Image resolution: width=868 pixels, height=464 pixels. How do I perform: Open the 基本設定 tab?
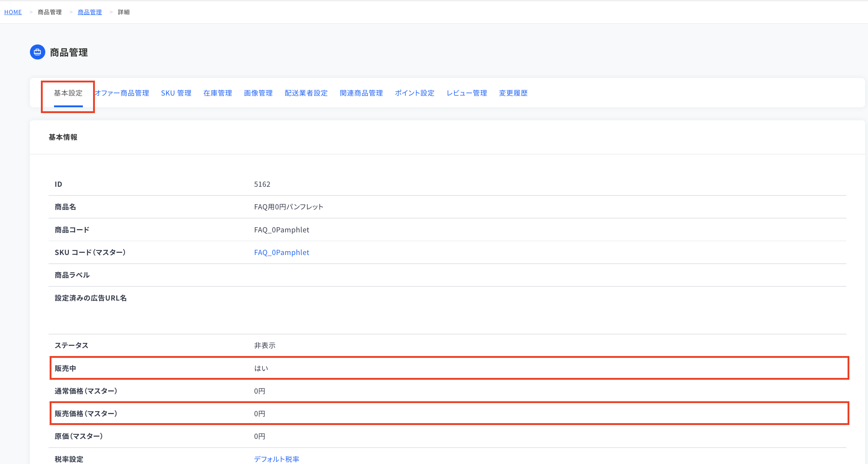tap(68, 93)
